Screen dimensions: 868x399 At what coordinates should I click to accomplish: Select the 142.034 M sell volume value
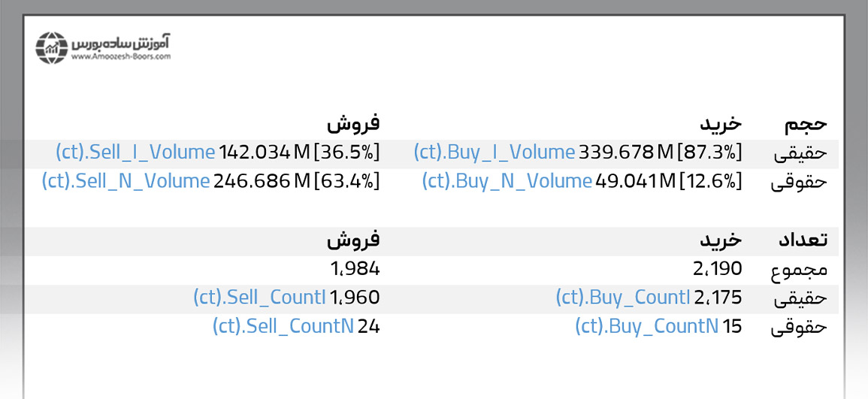click(x=264, y=153)
